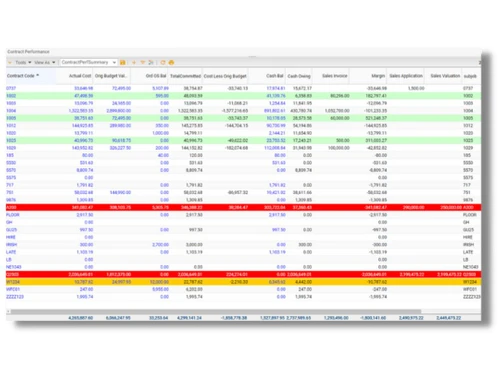The image size is (500, 375).
Task: Open contract code 185 link
Action: click(10, 155)
